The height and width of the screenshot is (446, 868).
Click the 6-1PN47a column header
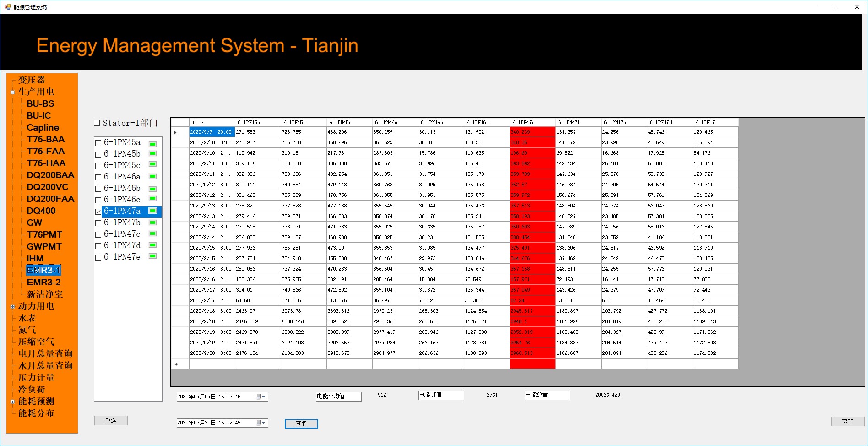point(532,122)
